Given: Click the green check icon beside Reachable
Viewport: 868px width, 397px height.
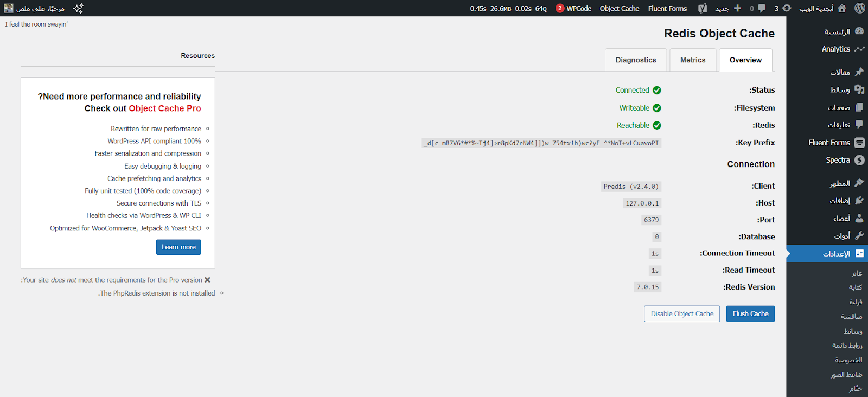Looking at the screenshot, I should pyautogui.click(x=657, y=125).
